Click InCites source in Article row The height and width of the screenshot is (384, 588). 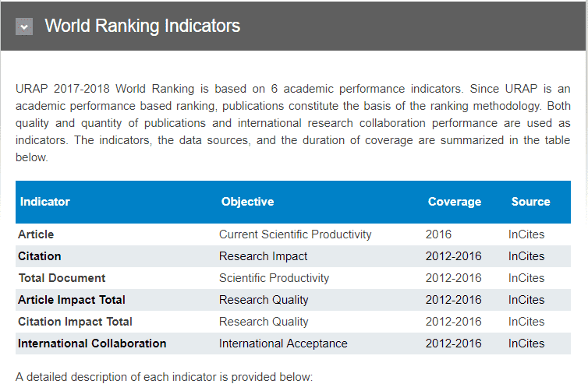pyautogui.click(x=526, y=234)
